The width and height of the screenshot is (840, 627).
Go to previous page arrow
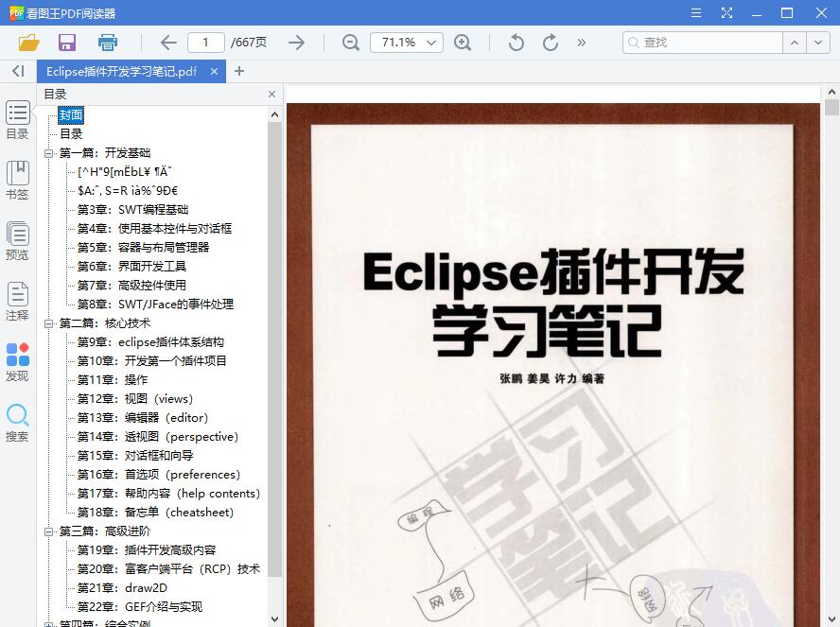(168, 43)
